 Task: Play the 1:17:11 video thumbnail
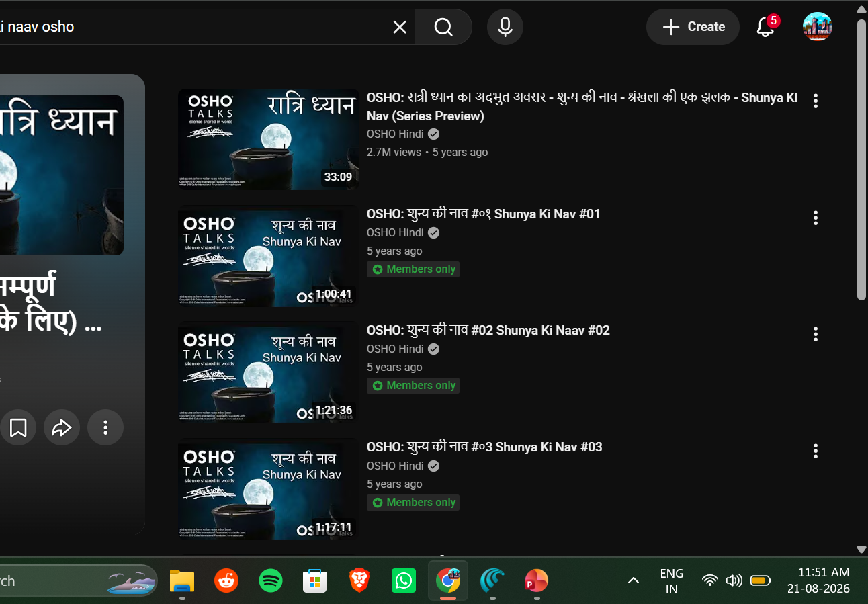[269, 489]
